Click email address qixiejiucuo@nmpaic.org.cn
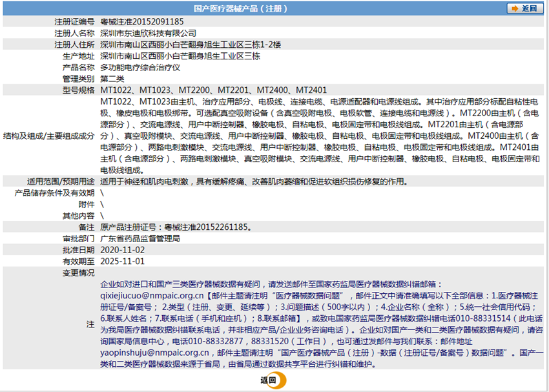549x392 pixels. tap(152, 296)
